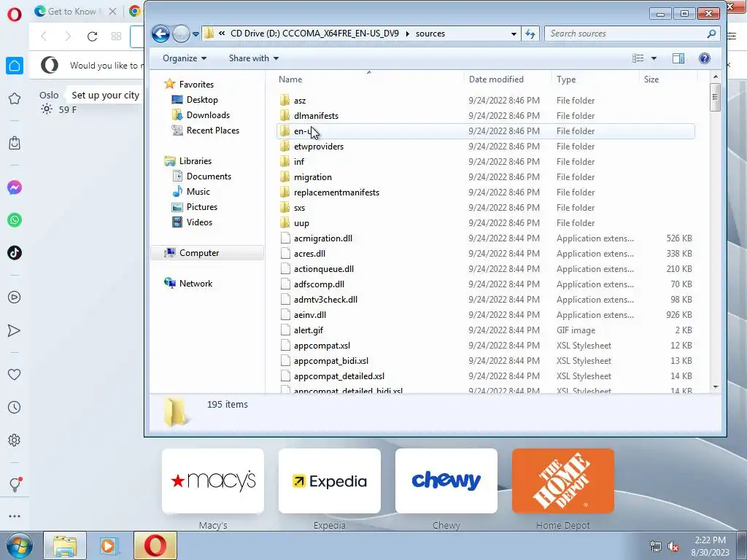The width and height of the screenshot is (747, 560).
Task: Select the etwproviders folder
Action: pyautogui.click(x=485, y=146)
